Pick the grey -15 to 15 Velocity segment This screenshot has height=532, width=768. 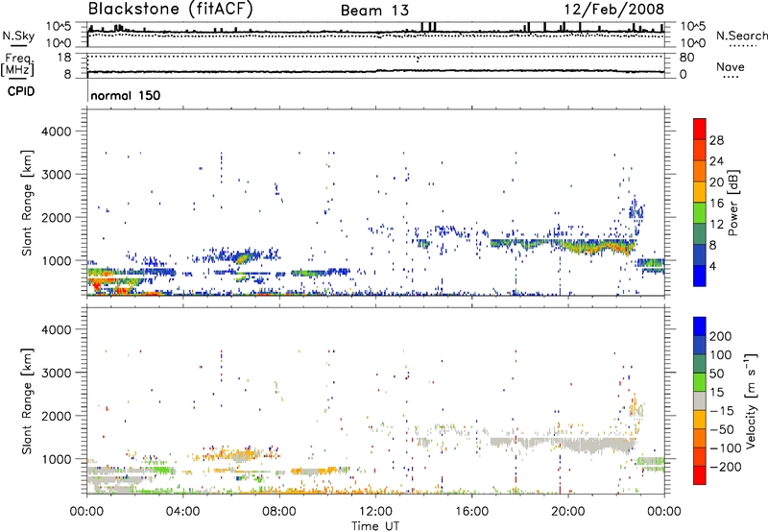(x=700, y=400)
